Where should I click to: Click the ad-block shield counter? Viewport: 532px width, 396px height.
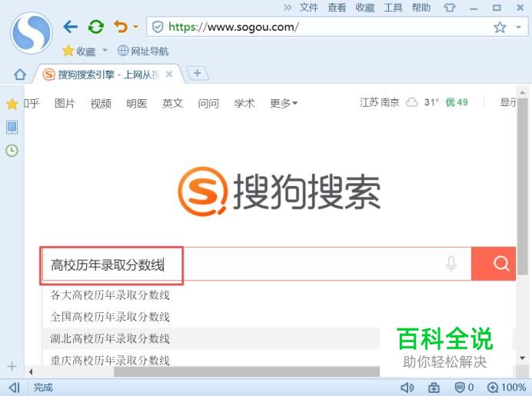click(464, 388)
